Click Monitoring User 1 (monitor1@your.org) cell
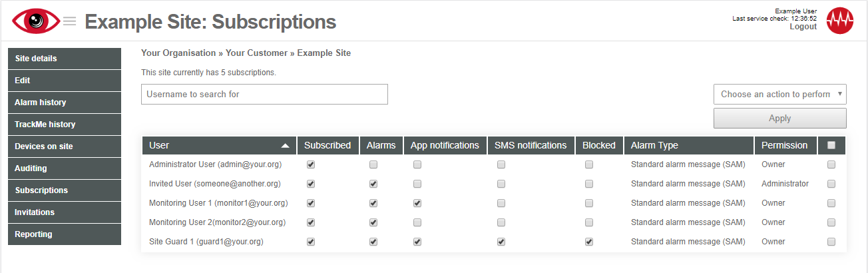 click(x=218, y=203)
